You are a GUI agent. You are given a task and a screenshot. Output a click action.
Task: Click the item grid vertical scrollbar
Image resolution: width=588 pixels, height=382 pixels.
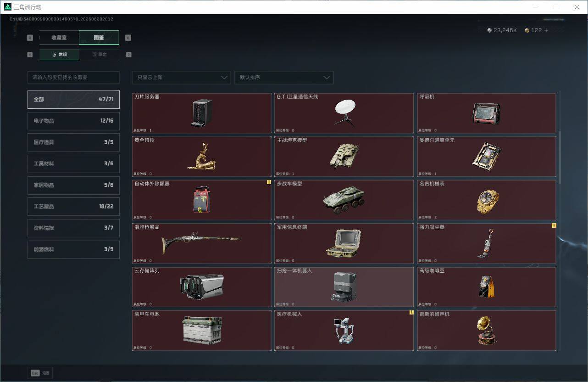coord(559,157)
